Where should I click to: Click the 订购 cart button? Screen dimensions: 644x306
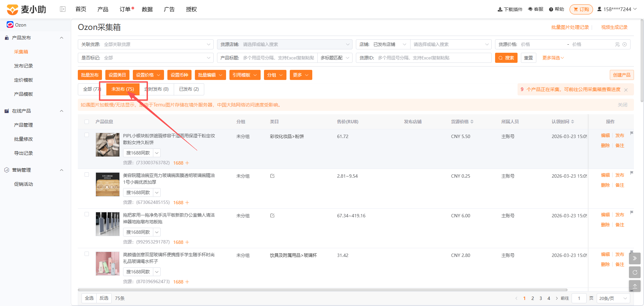pyautogui.click(x=581, y=9)
